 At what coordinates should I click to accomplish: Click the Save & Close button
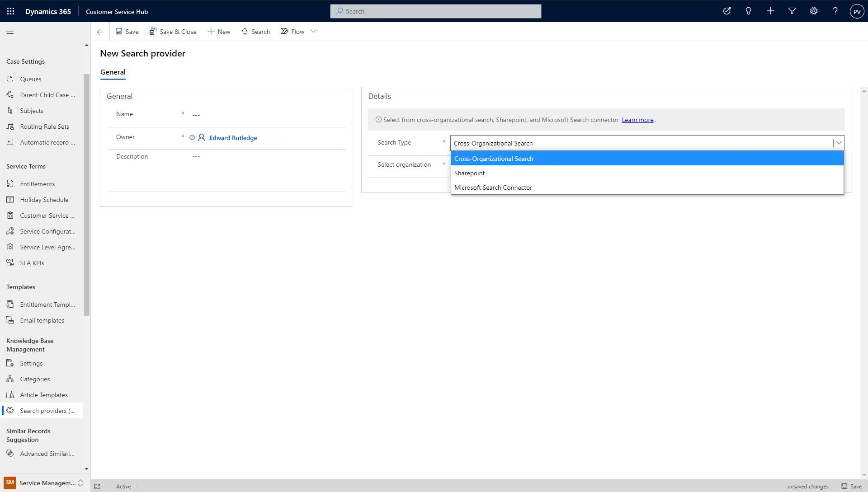click(x=173, y=31)
